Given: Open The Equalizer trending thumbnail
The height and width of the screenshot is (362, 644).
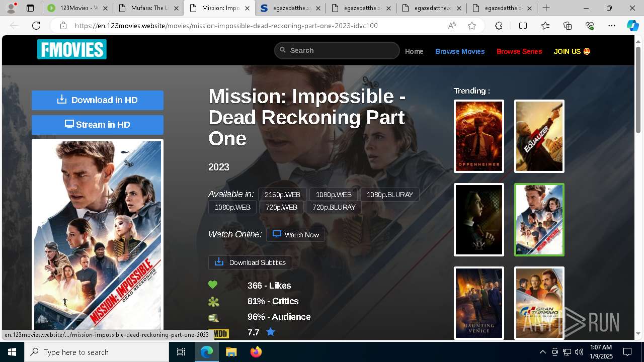Looking at the screenshot, I should 539,136.
